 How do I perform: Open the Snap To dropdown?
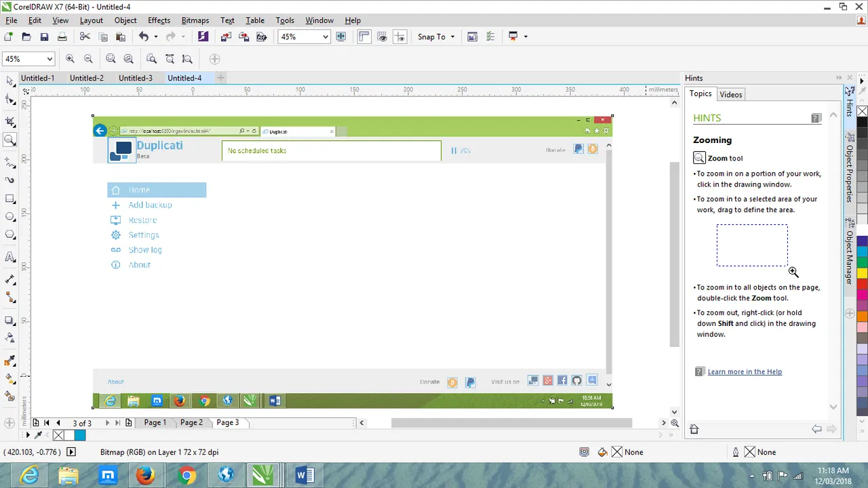436,37
